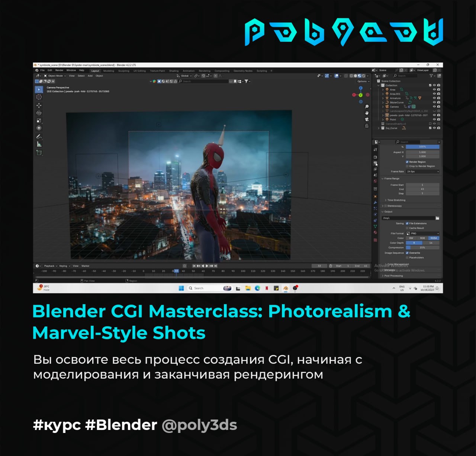Browse output folder with folder icon
Screen dimensions: 476x456
[437, 218]
